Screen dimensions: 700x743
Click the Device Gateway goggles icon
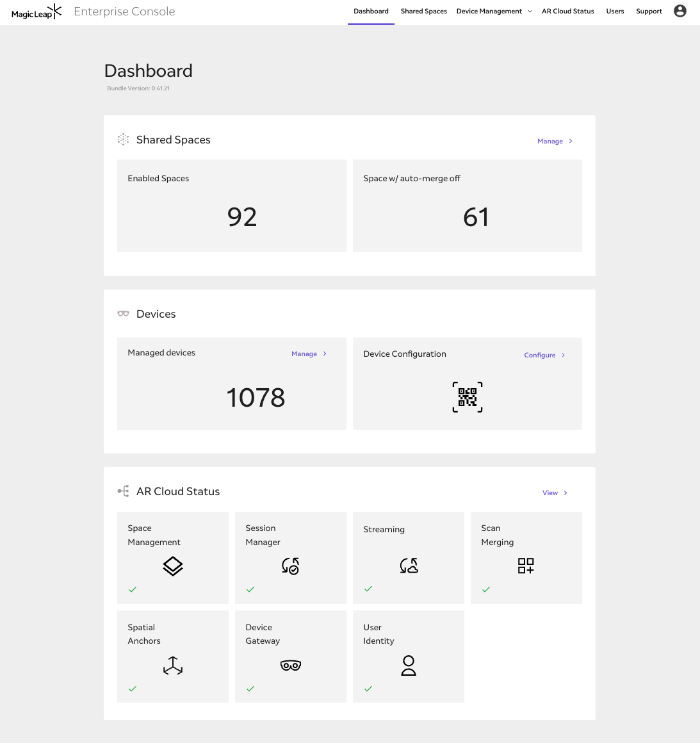(291, 665)
